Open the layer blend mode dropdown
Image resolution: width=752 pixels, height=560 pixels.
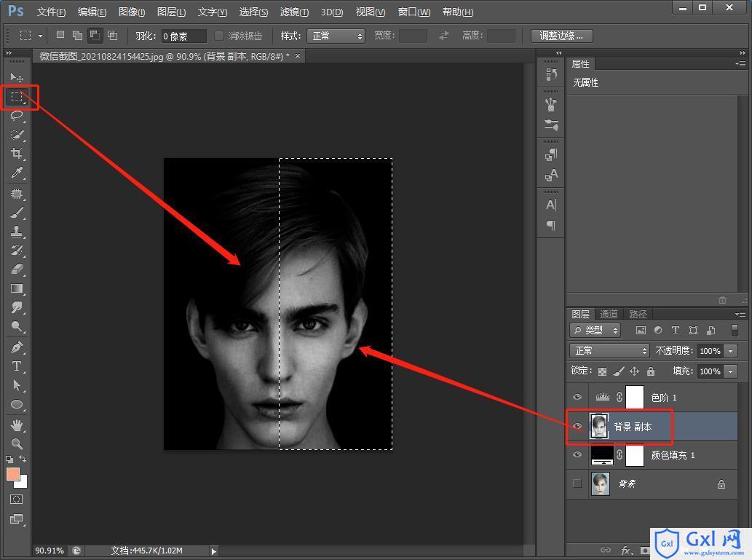tap(609, 351)
